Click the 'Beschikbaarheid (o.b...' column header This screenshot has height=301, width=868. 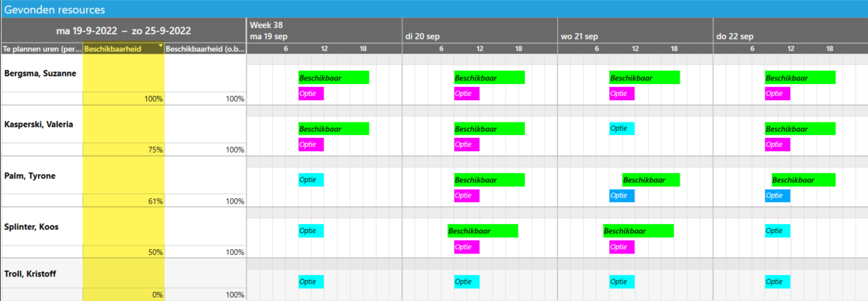point(205,49)
